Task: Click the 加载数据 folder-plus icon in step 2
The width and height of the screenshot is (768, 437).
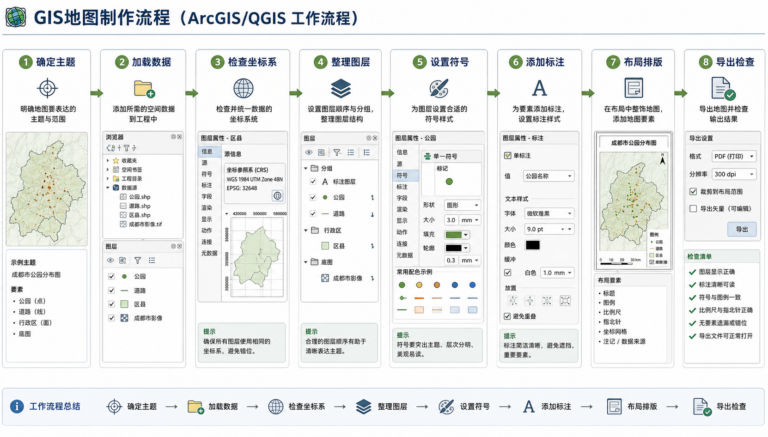Action: click(144, 89)
